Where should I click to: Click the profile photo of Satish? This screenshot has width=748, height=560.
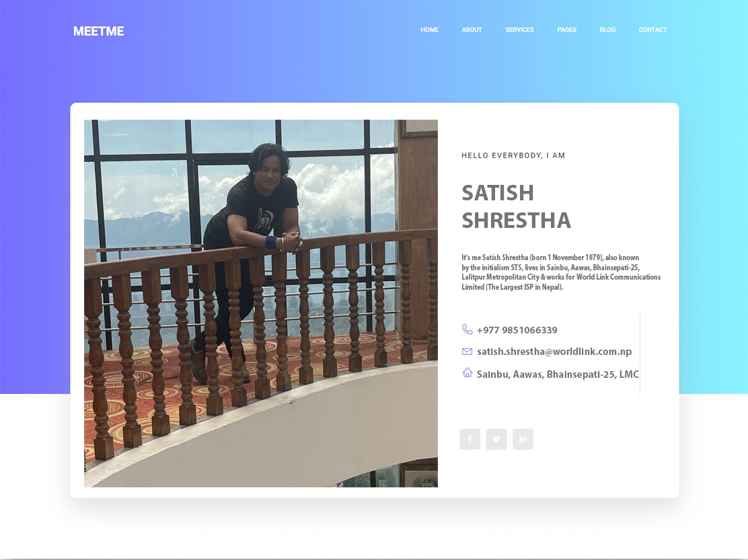coord(261,304)
